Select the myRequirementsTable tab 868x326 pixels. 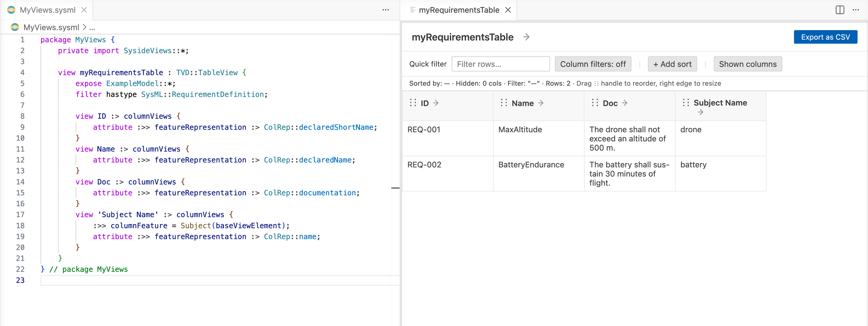(459, 10)
